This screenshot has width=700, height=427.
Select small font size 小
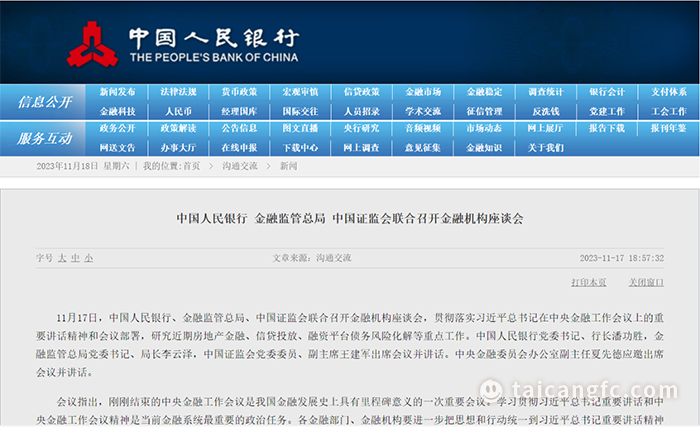[89, 258]
